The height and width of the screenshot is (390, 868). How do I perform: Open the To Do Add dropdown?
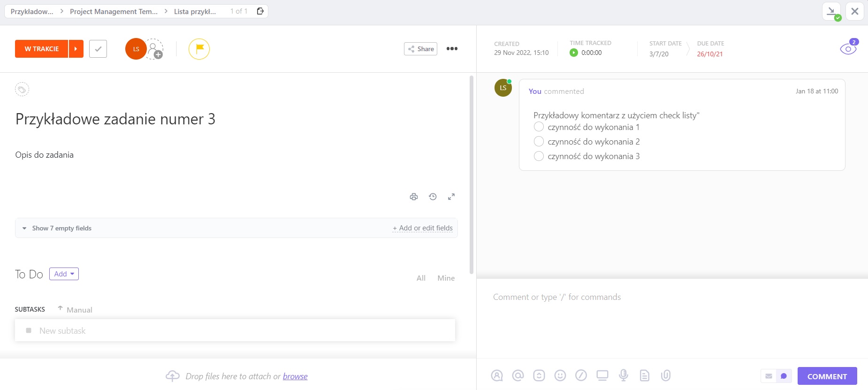click(x=64, y=274)
